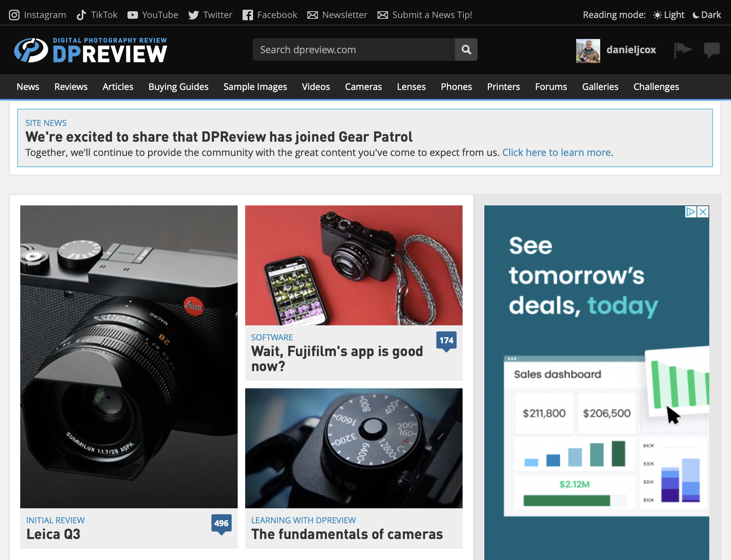Go to the Cameras section
This screenshot has height=560, width=731.
coord(363,87)
